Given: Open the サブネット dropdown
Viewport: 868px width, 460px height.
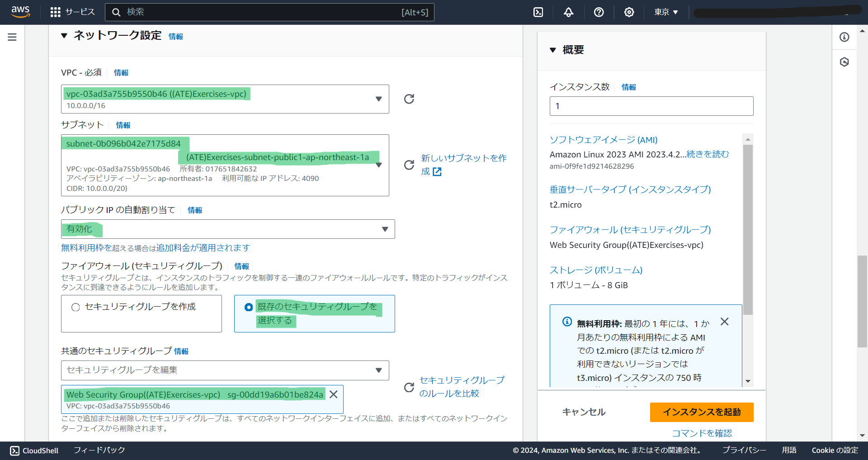Looking at the screenshot, I should click(379, 165).
